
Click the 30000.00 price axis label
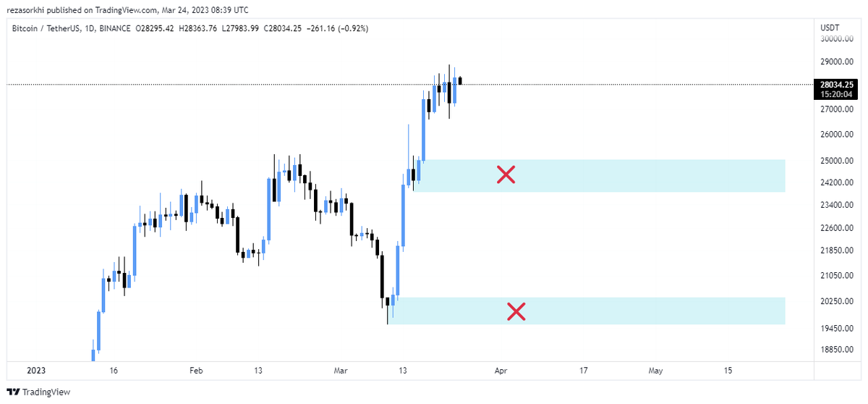click(837, 39)
